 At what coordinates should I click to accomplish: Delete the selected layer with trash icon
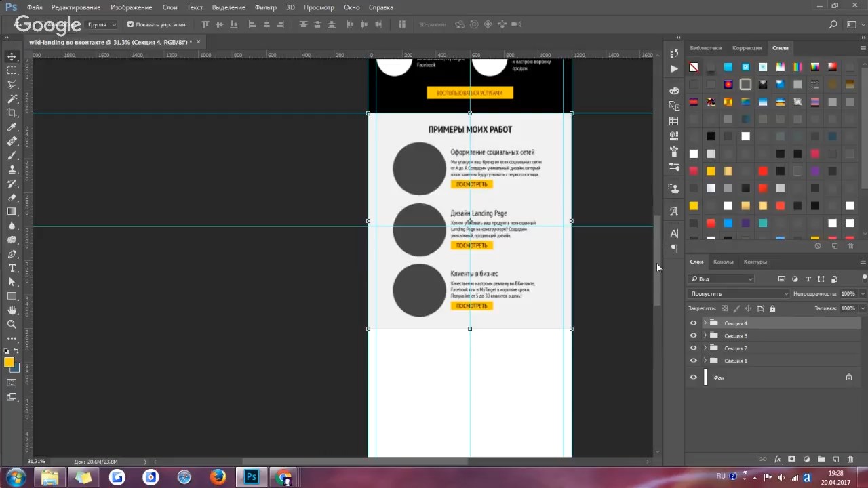tap(850, 460)
